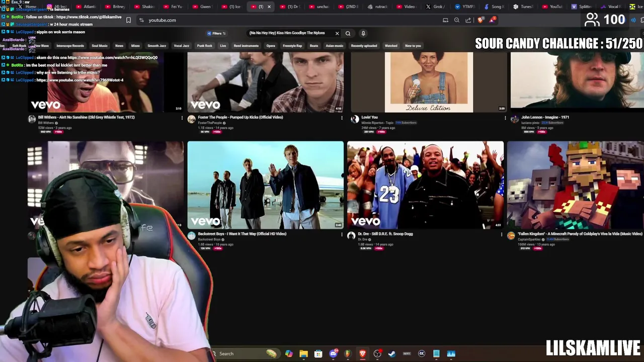644x362 pixels.
Task: Click Bill Withers Ain't No Sunshine title
Action: coord(87,117)
